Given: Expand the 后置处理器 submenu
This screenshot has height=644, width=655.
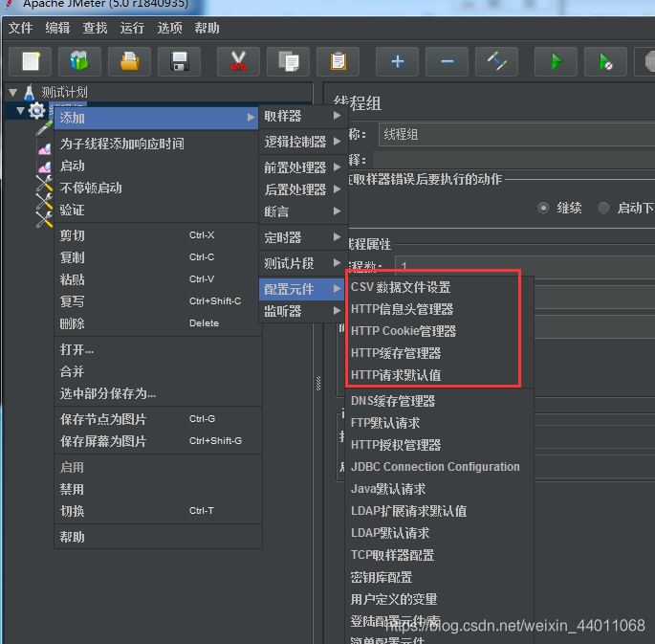Looking at the screenshot, I should [x=302, y=189].
